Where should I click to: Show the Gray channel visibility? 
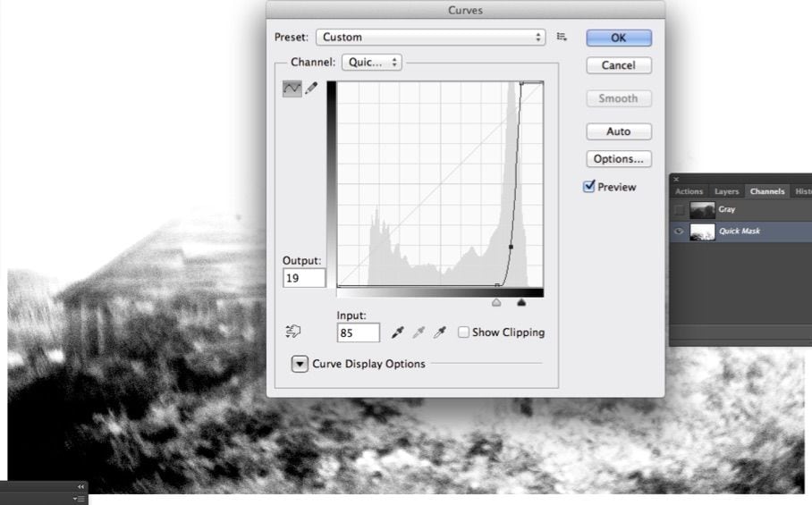(679, 210)
